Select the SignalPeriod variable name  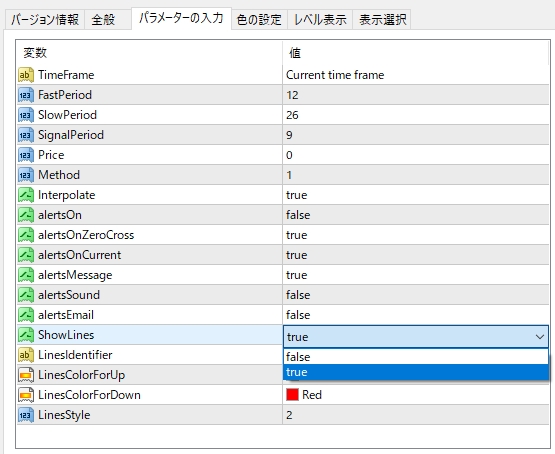[x=71, y=135]
